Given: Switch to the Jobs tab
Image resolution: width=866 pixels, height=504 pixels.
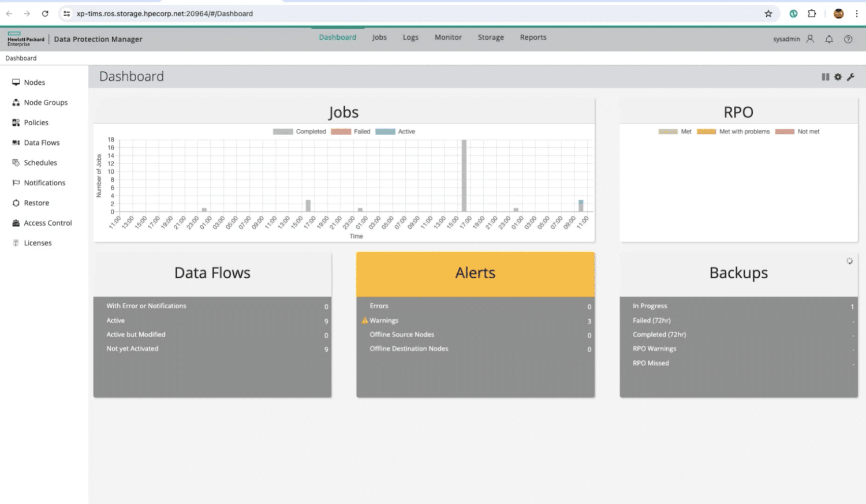Looking at the screenshot, I should pos(379,38).
